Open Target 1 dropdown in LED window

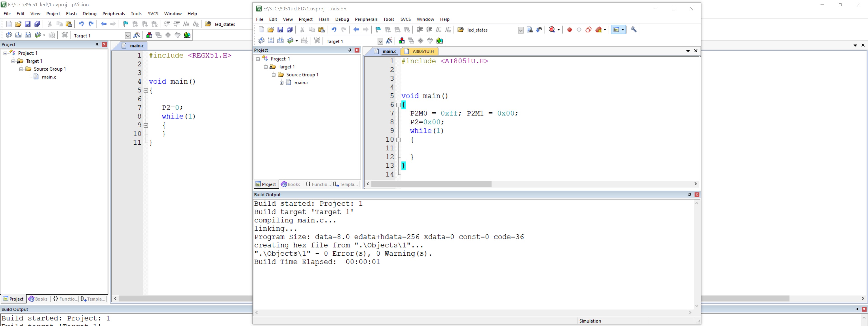pyautogui.click(x=381, y=41)
